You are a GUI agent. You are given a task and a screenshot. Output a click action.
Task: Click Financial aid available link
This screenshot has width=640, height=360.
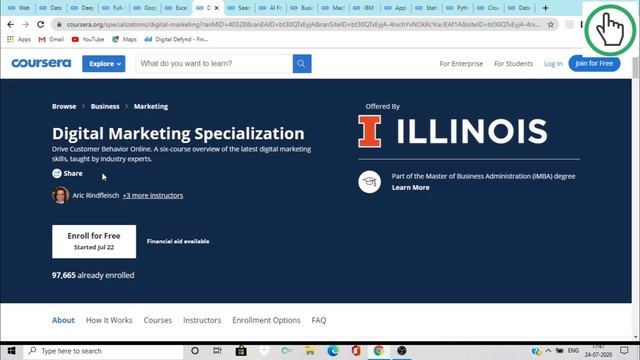pos(178,241)
